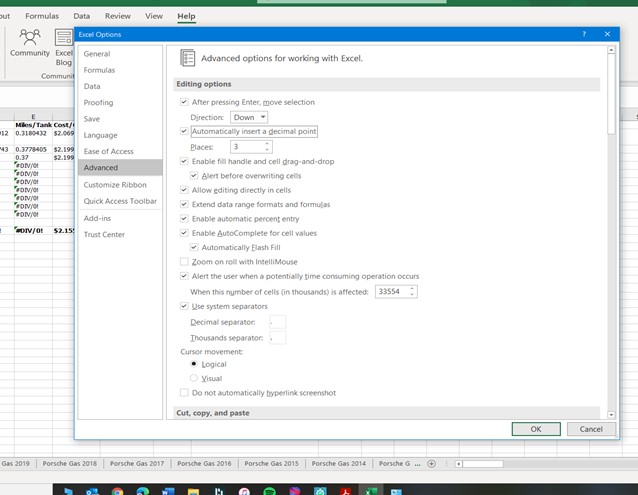
Task: Open Spotify from the taskbar
Action: click(x=269, y=491)
